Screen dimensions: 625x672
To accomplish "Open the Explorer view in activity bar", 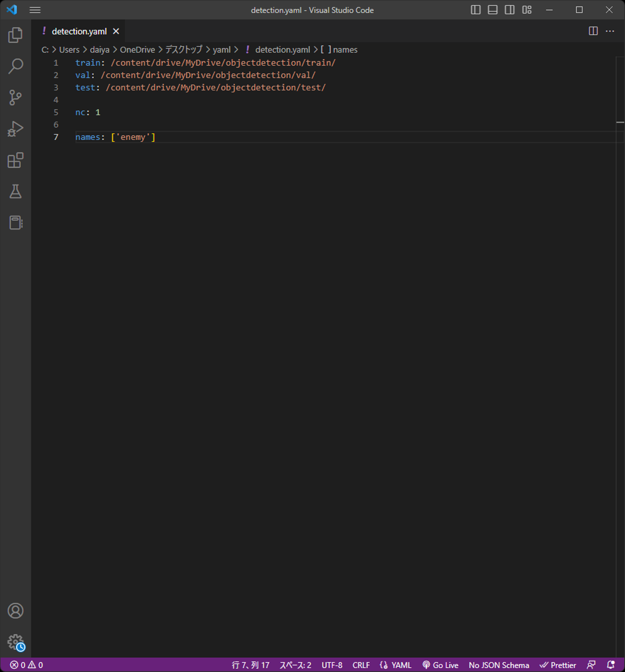I will [16, 35].
